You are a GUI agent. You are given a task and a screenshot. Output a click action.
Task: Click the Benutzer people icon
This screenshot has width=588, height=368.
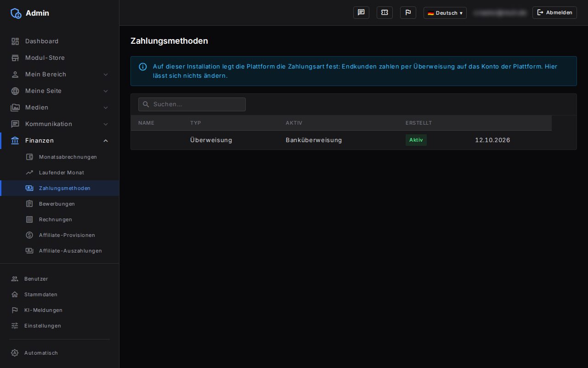click(15, 279)
